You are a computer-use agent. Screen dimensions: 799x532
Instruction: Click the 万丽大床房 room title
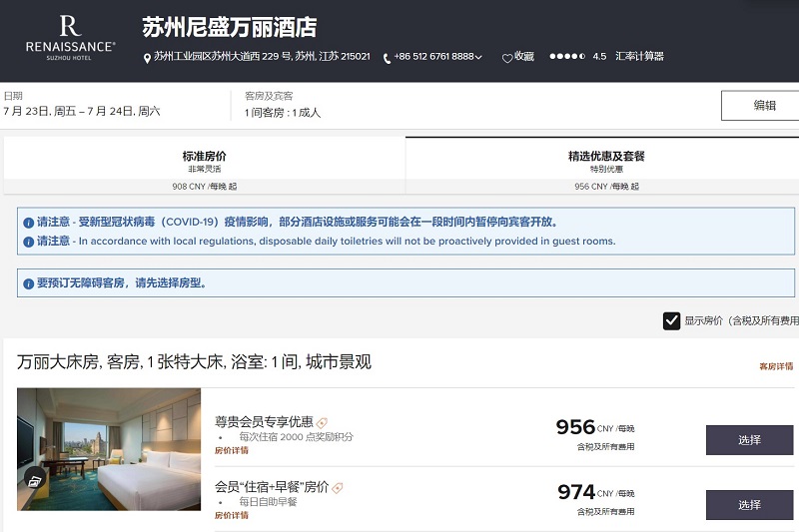(194, 362)
